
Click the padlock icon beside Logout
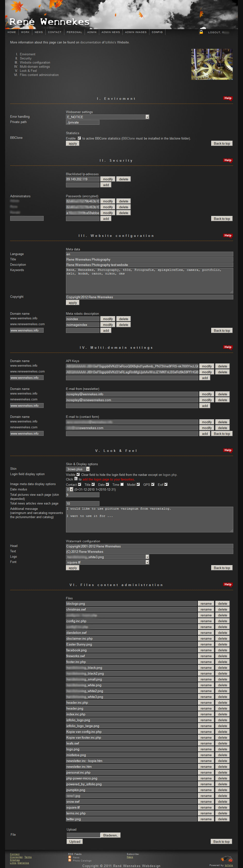[x=201, y=32]
